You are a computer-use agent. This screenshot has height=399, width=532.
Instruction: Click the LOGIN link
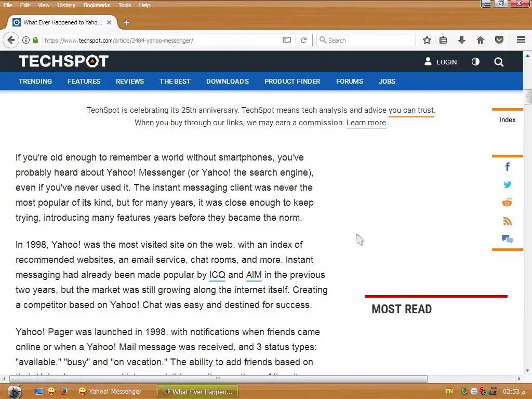pyautogui.click(x=446, y=62)
